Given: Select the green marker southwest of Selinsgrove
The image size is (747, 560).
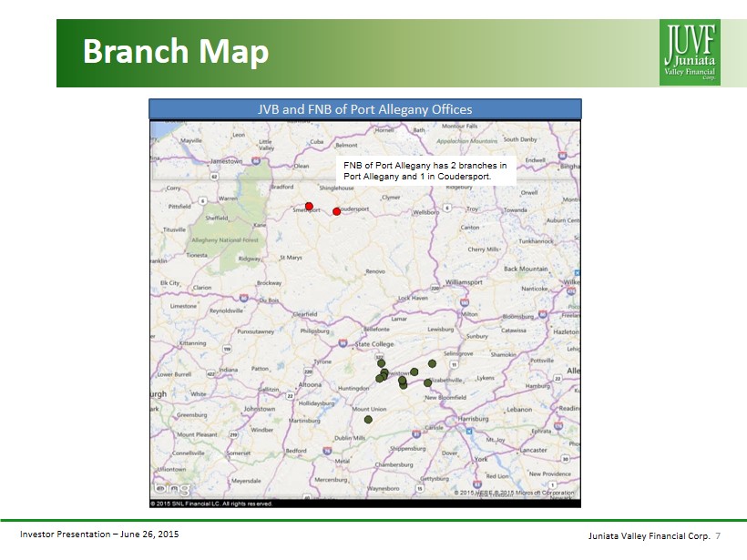Looking at the screenshot, I should pos(432,363).
